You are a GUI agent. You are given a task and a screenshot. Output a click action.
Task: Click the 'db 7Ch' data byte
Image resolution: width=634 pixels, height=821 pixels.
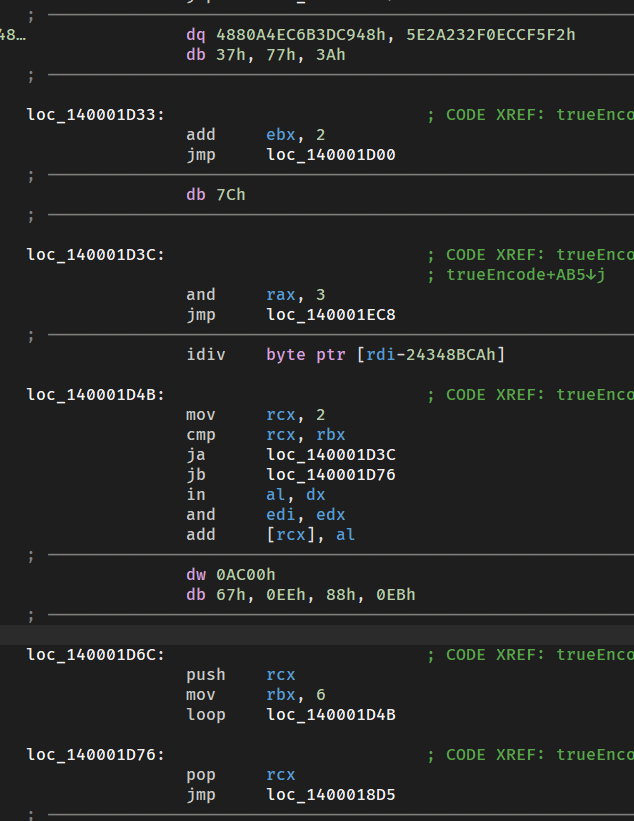coord(216,195)
